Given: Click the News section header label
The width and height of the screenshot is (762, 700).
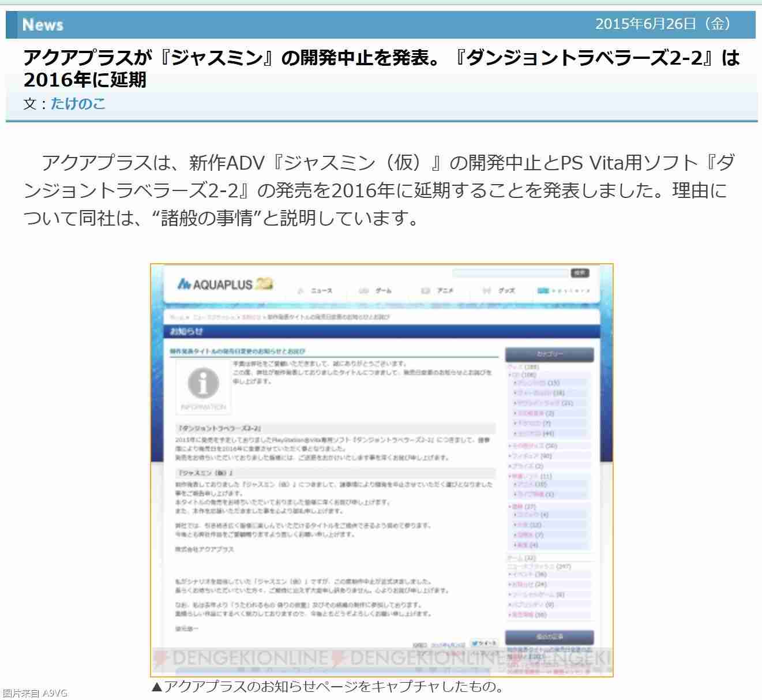Looking at the screenshot, I should [43, 25].
